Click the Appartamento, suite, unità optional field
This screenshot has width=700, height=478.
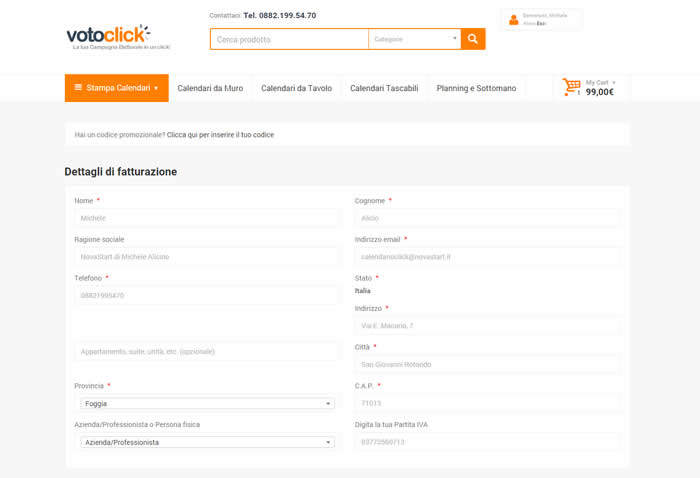[x=206, y=352]
